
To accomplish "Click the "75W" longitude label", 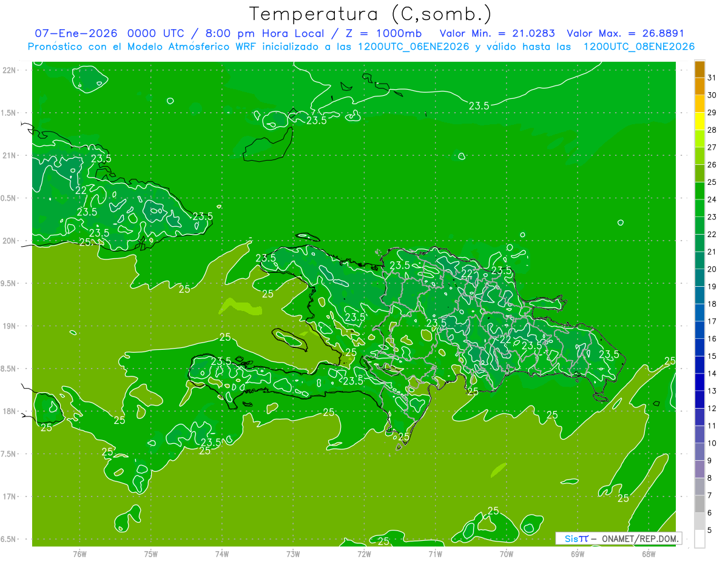I will (x=150, y=554).
